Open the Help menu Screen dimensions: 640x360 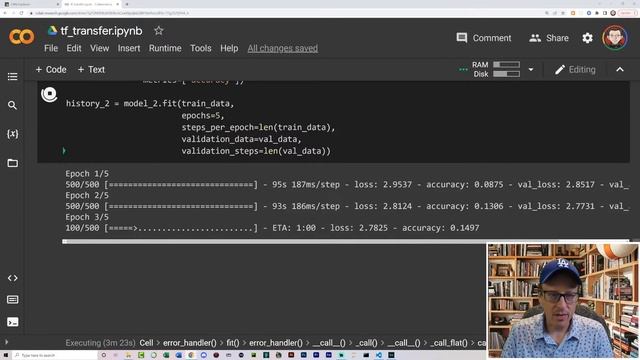[x=229, y=48]
